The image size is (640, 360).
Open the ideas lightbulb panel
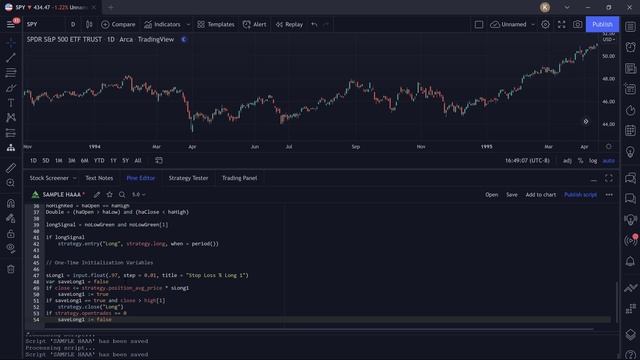click(631, 152)
